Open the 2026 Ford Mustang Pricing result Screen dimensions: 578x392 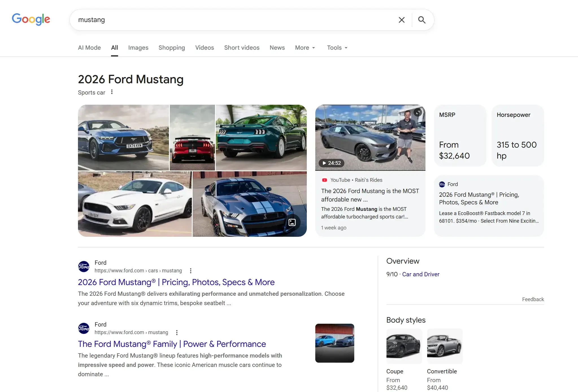click(176, 282)
